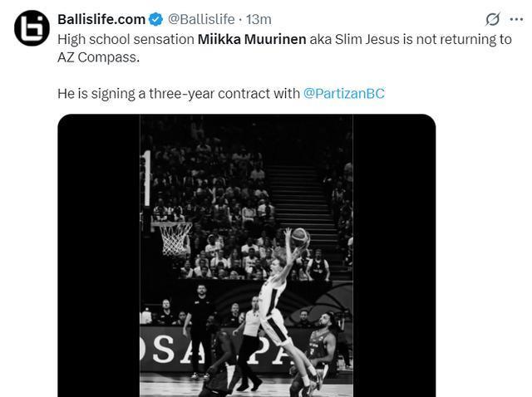The image size is (532, 397).
Task: Click the basketball hoop in the photo
Action: 175,237
